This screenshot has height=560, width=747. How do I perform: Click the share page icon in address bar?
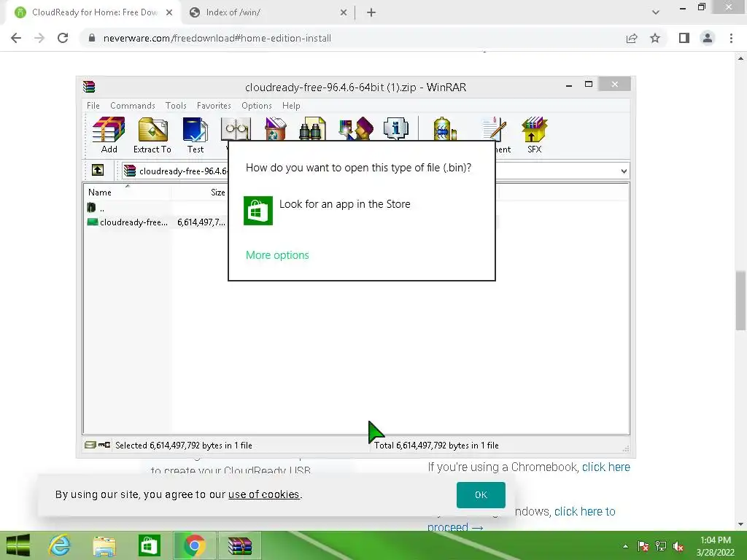click(x=632, y=38)
